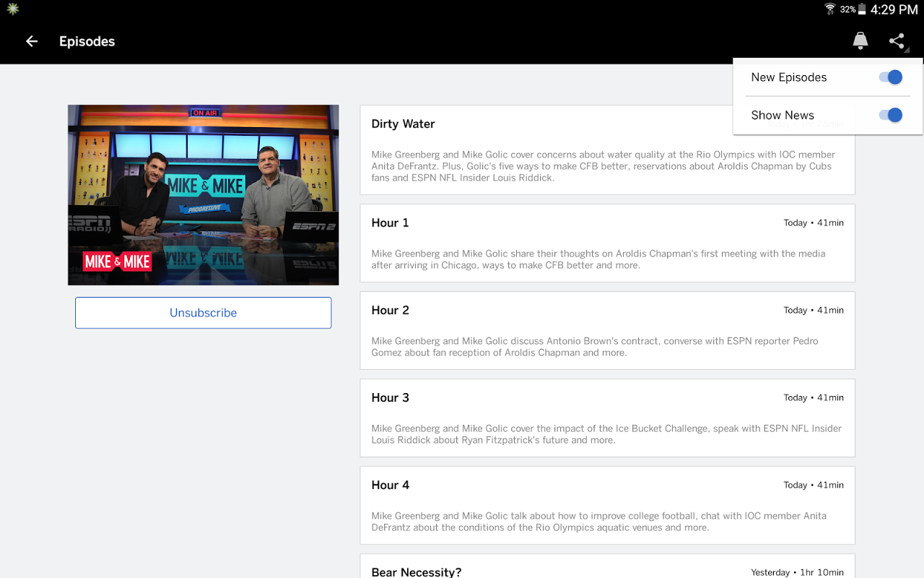Navigate back using the arrow icon
Viewport: 924px width, 578px height.
pyautogui.click(x=31, y=41)
